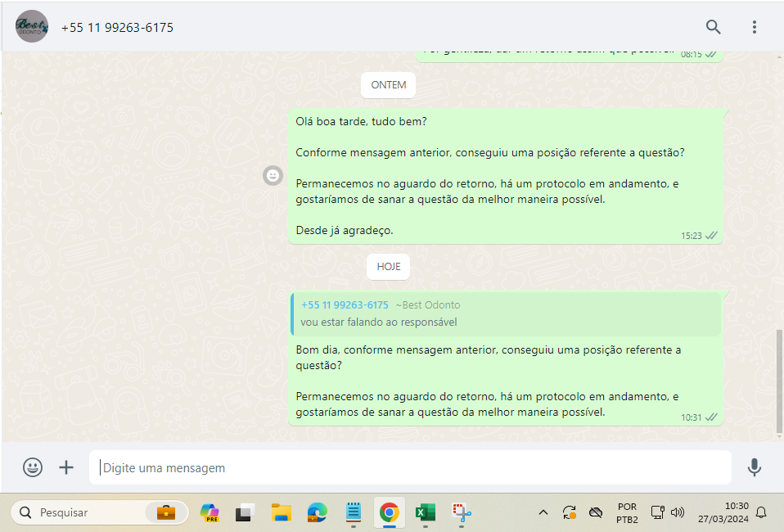Open the Best Odonto contact profile picture
Image resolution: width=784 pixels, height=532 pixels.
(x=31, y=26)
